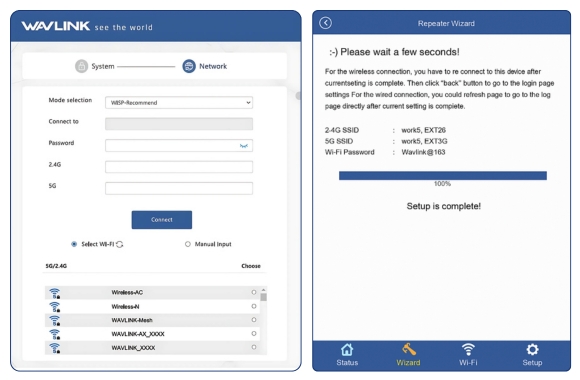Open the Setup gear icon

532,349
